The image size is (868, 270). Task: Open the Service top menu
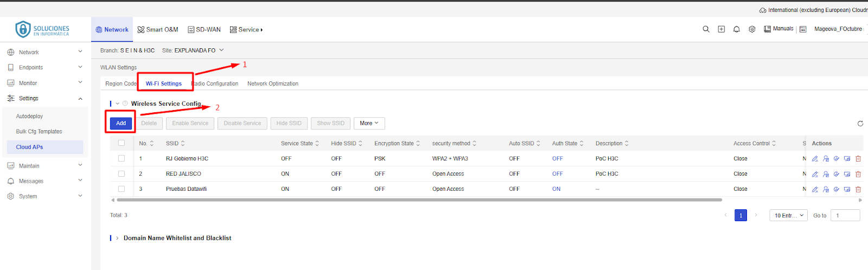pos(246,30)
